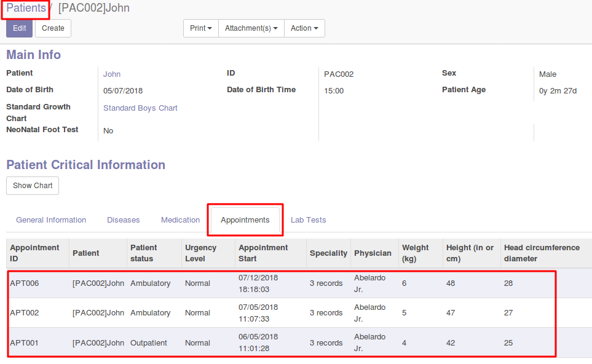The image size is (592, 364).
Task: Click the PAC002 ID value
Action: click(x=339, y=74)
